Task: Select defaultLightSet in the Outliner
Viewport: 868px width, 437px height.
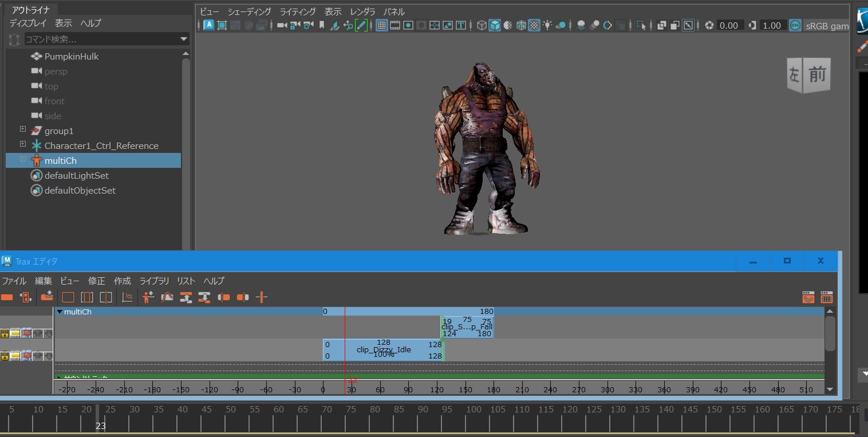Action: click(x=77, y=175)
